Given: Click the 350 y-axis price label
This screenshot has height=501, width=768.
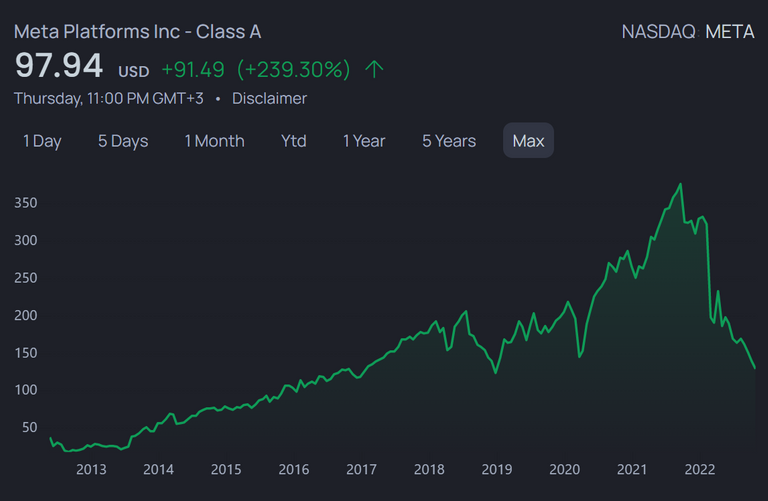Looking at the screenshot, I should [x=25, y=203].
